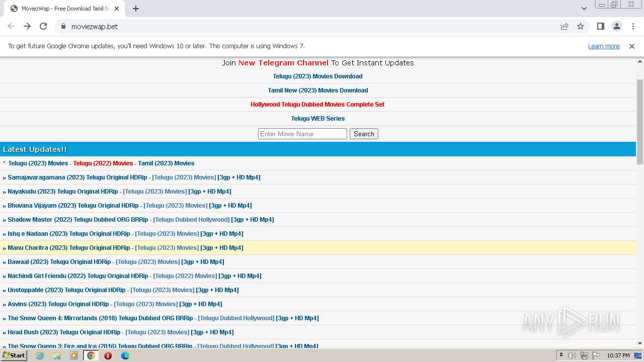Viewport: 644px width, 362px height.
Task: Open Nayakudu (2023) Telugu Original HDRip
Action: click(x=63, y=192)
